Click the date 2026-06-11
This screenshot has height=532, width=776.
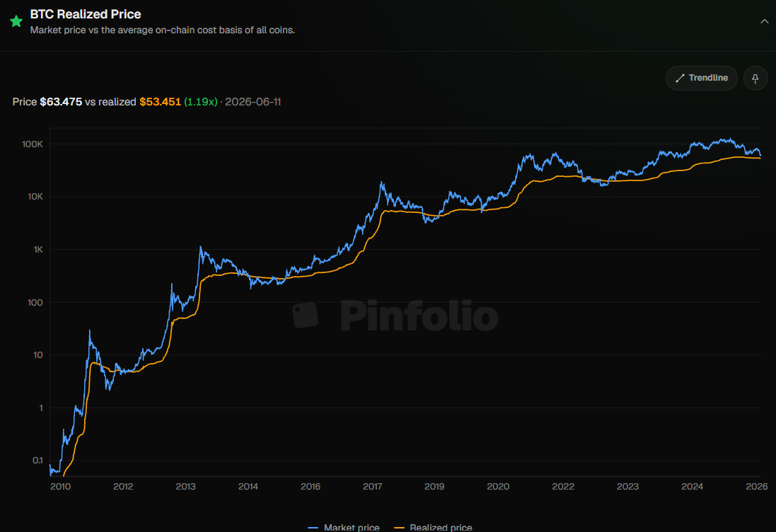253,102
